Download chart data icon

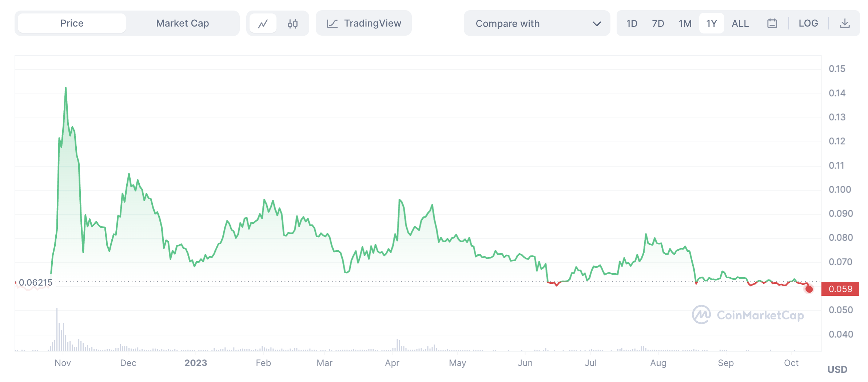(x=845, y=24)
